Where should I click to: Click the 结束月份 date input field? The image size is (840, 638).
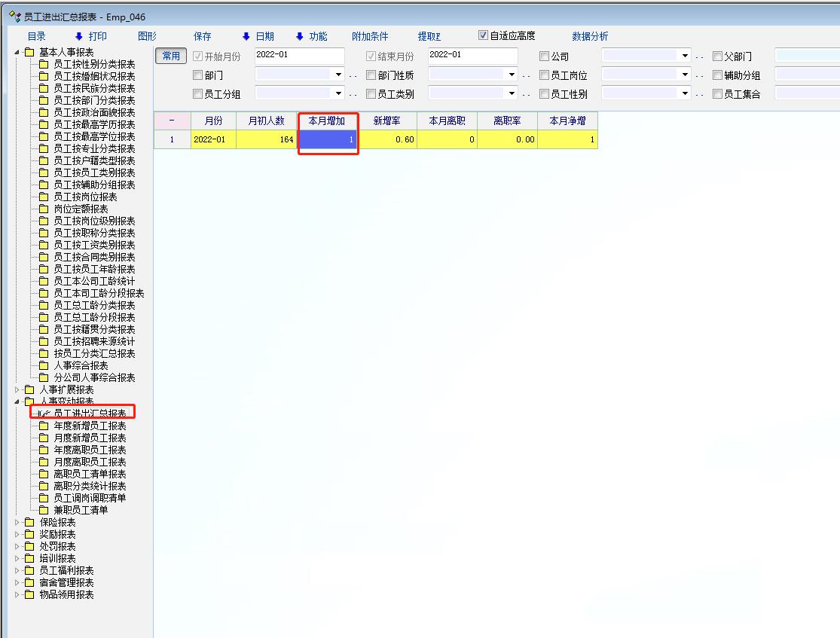coord(472,56)
